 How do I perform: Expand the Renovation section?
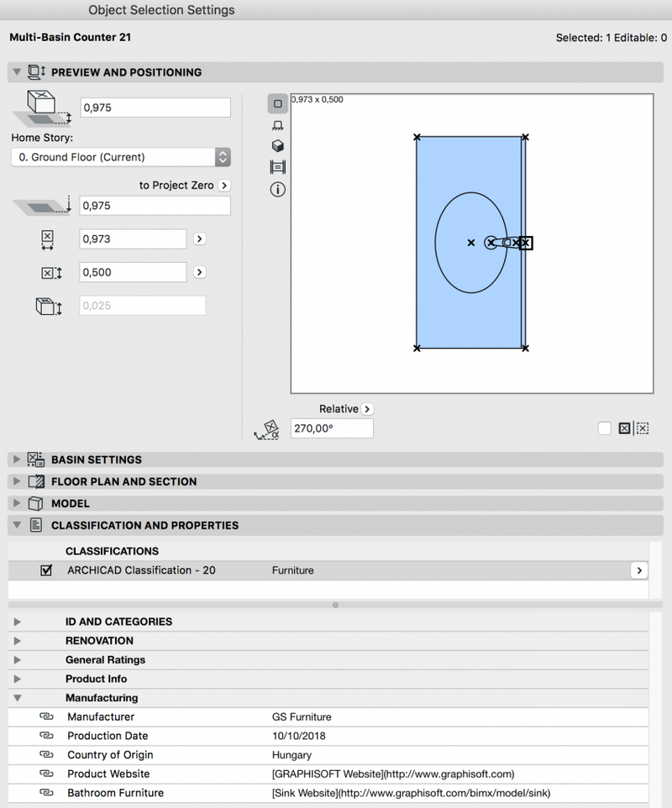(17, 640)
